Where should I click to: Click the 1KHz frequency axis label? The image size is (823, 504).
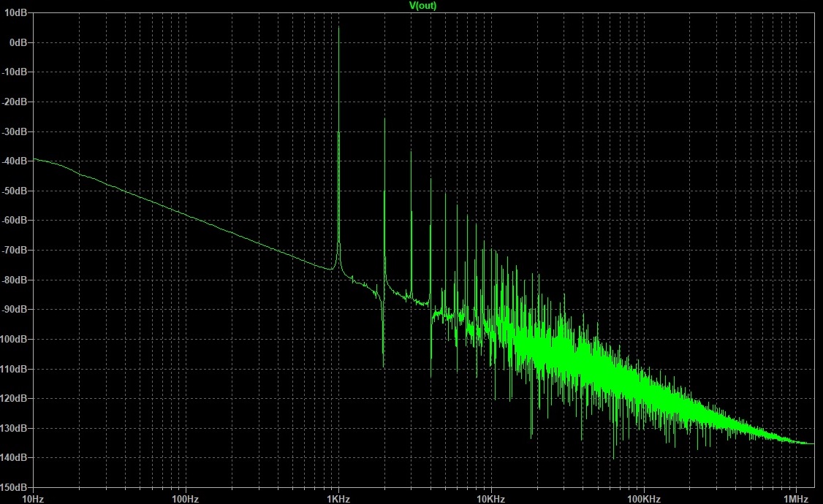tap(338, 499)
